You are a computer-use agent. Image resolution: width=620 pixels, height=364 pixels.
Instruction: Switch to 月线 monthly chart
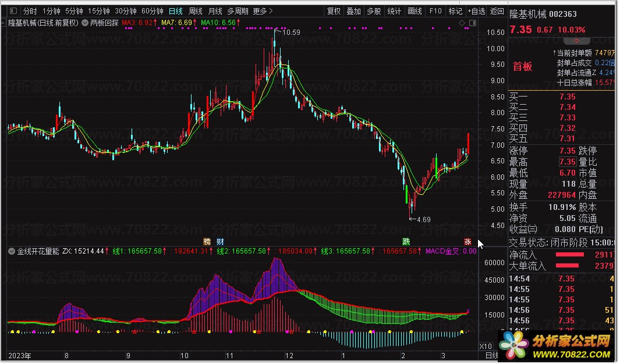coord(215,11)
